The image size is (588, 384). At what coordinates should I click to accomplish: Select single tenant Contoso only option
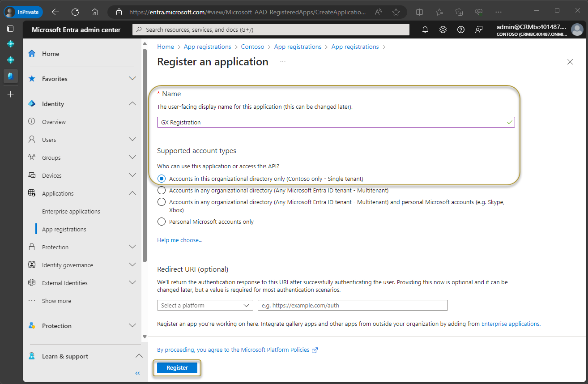coord(162,179)
